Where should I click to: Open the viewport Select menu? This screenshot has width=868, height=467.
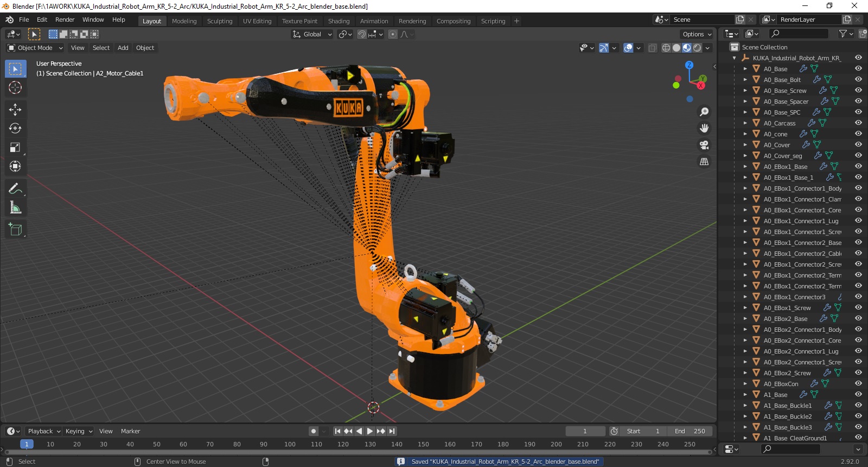click(101, 48)
